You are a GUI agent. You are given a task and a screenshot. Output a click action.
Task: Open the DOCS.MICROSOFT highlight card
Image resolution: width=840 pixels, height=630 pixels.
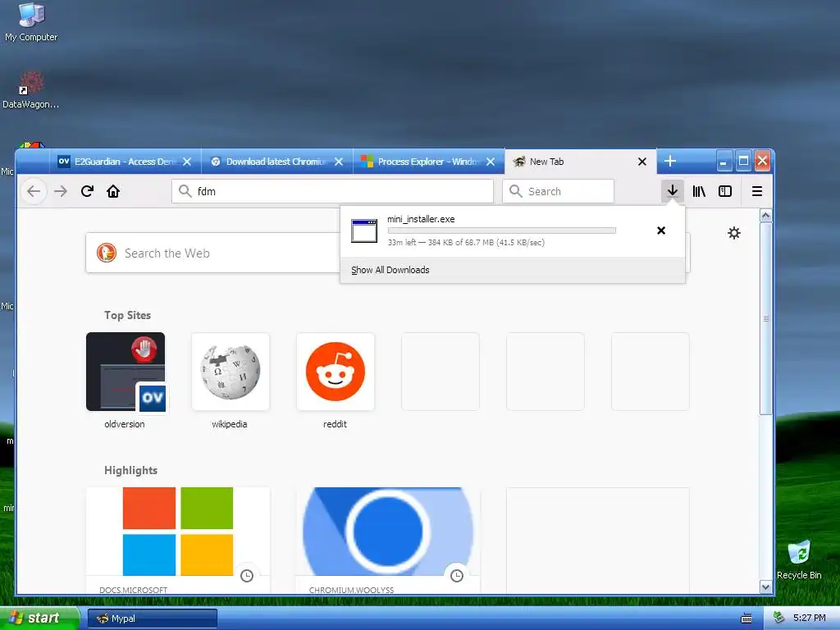[x=178, y=540]
